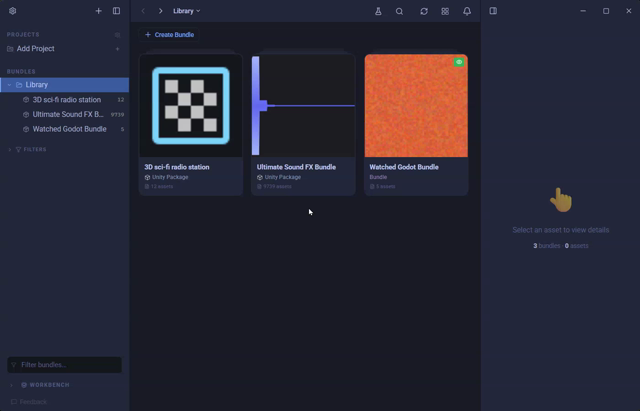Open the Ultimate Sound FX Bundle thumbnail
The image size is (640, 411).
(303, 106)
